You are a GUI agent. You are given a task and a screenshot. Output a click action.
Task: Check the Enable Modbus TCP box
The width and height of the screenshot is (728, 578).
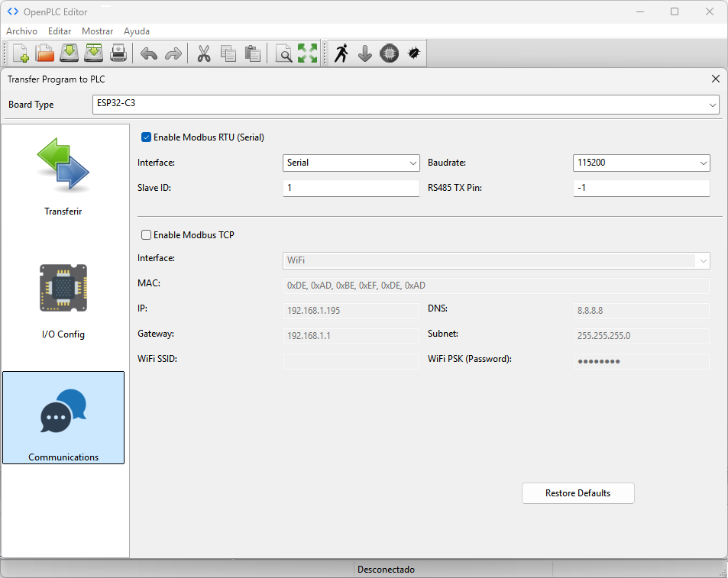point(147,235)
